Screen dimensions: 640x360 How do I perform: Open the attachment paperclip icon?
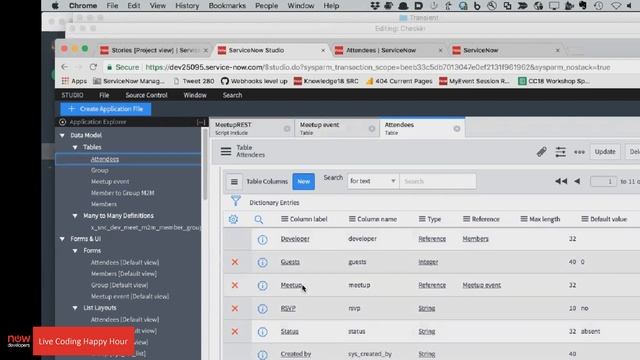(x=541, y=152)
